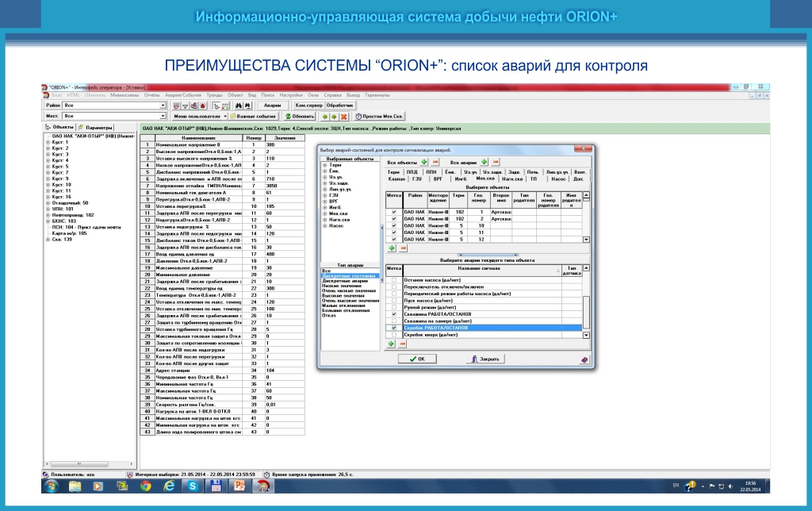Click red minus below the signals table
This screenshot has width=812, height=511.
pos(402,344)
